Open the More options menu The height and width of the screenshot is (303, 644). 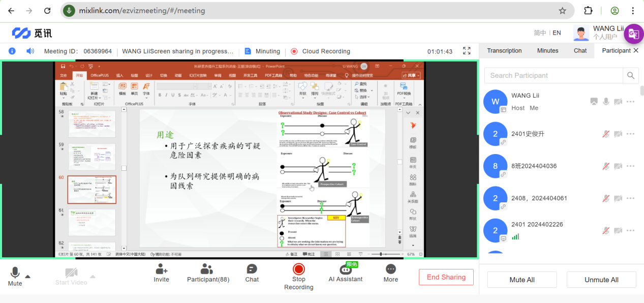390,269
